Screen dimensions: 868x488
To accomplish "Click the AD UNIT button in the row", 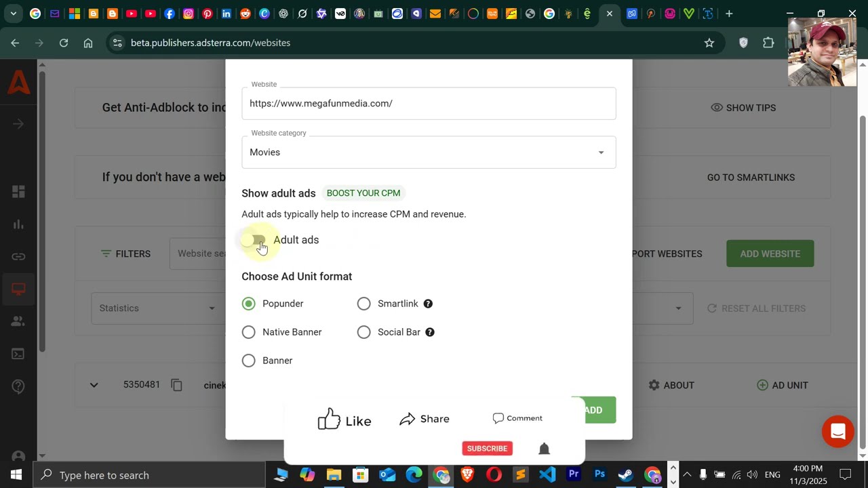I will pyautogui.click(x=783, y=385).
